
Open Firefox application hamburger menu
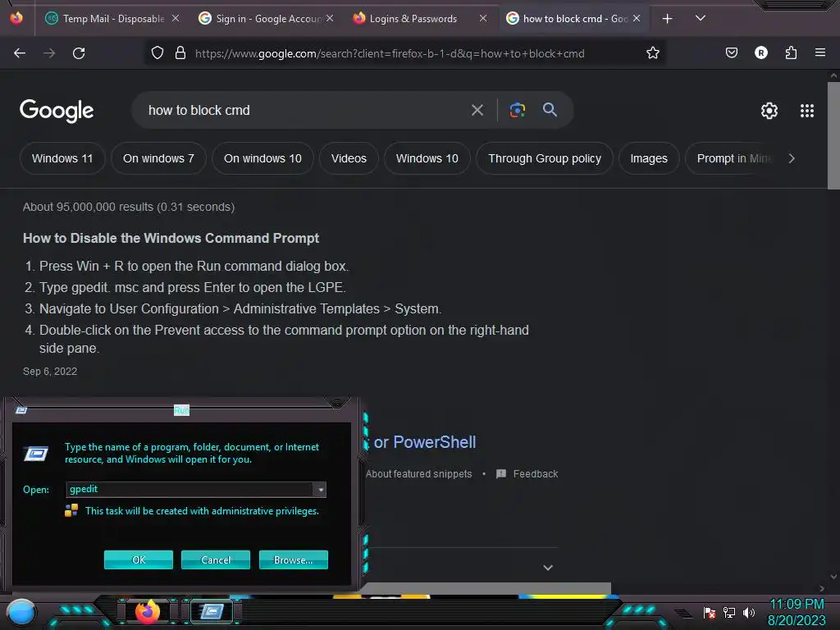pos(819,52)
